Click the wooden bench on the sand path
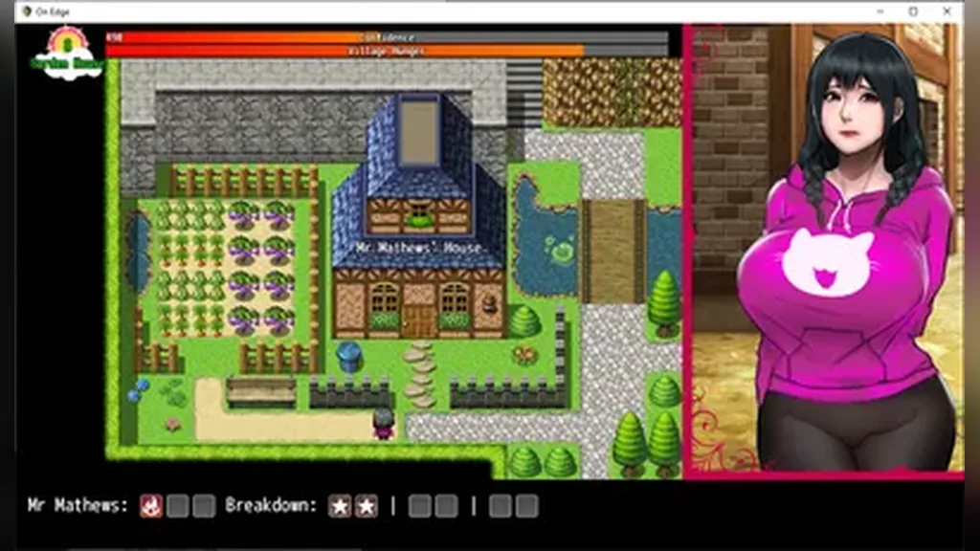 point(260,393)
